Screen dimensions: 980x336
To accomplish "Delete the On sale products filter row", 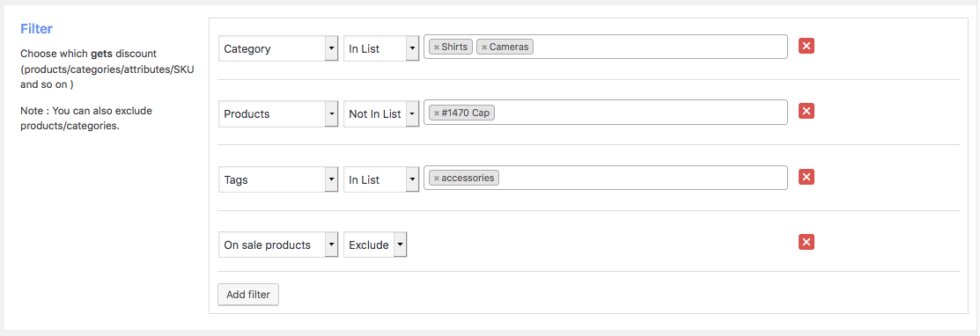I will point(807,242).
